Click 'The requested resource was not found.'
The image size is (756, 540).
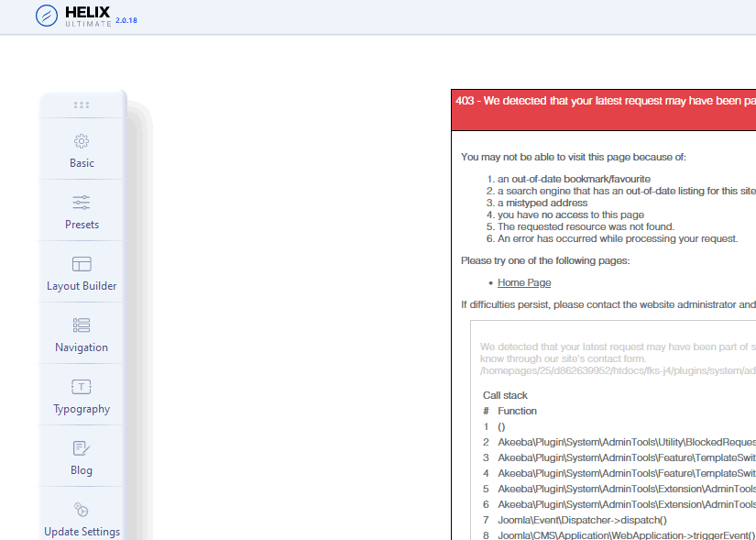[x=586, y=226]
